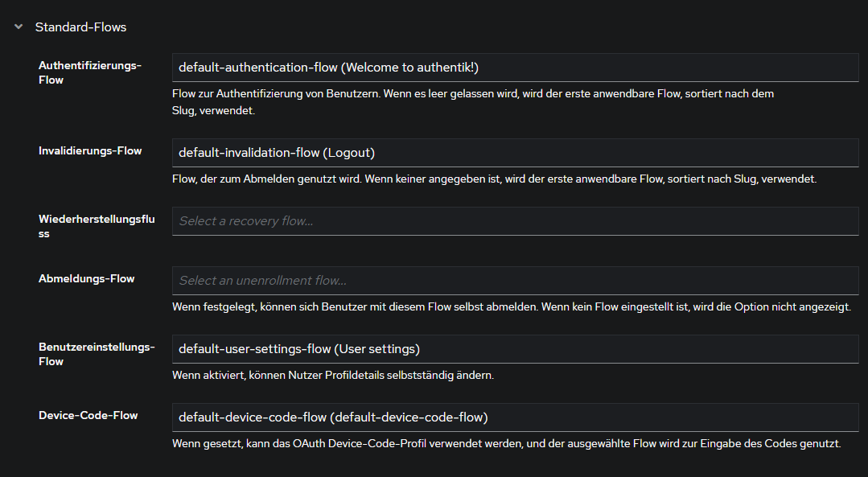Open the Device-Code-Flow dropdown field
Image resolution: width=868 pixels, height=477 pixels.
tap(515, 417)
